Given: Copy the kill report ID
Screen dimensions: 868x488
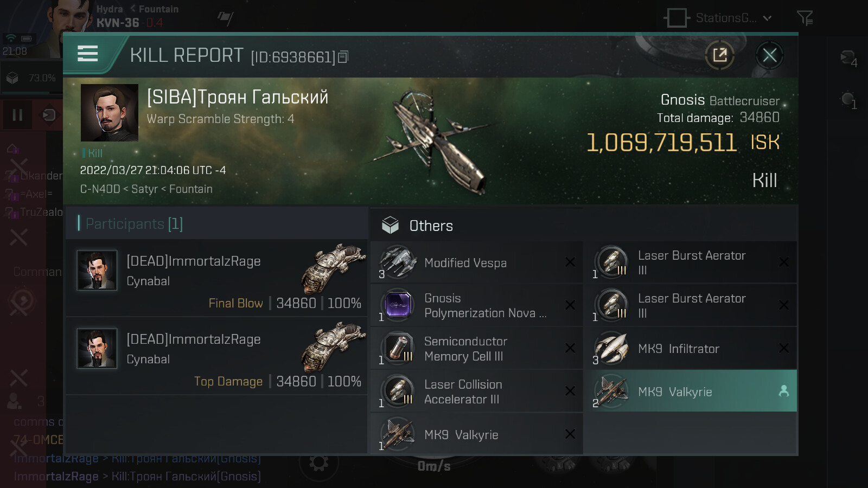Looking at the screenshot, I should tap(343, 57).
